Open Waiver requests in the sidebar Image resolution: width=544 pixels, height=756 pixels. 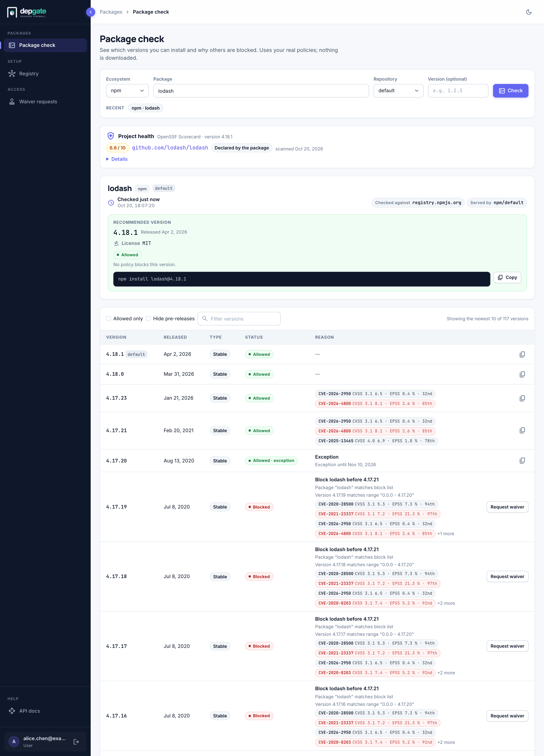coord(45,102)
